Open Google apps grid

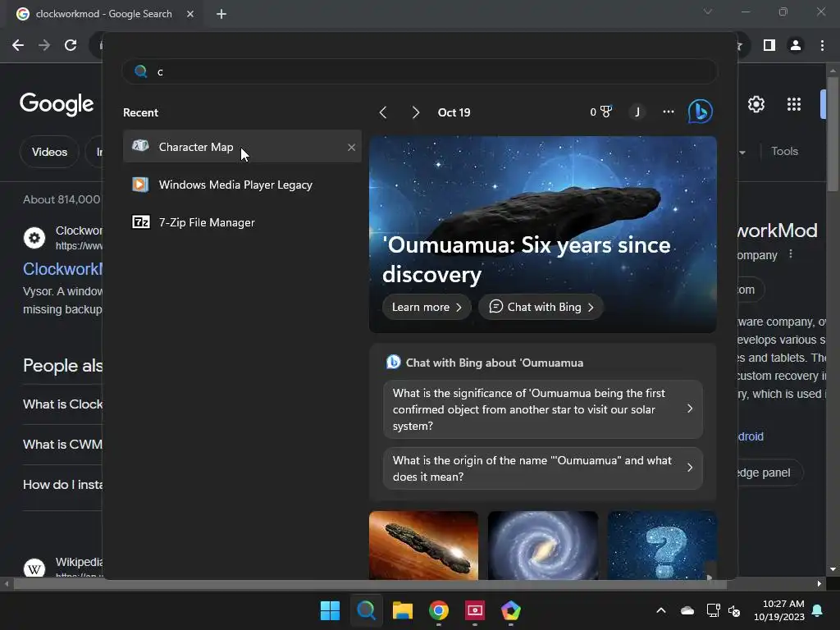pos(794,104)
